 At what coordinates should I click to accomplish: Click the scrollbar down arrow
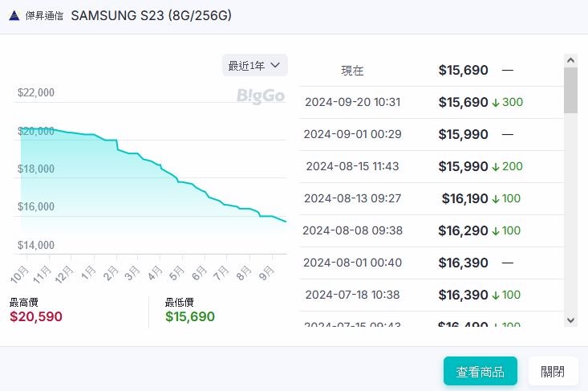point(570,320)
